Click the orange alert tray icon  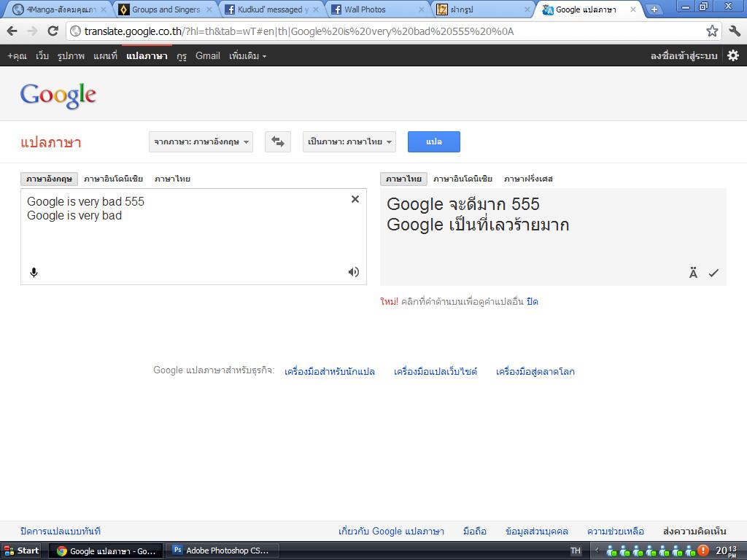point(703,551)
